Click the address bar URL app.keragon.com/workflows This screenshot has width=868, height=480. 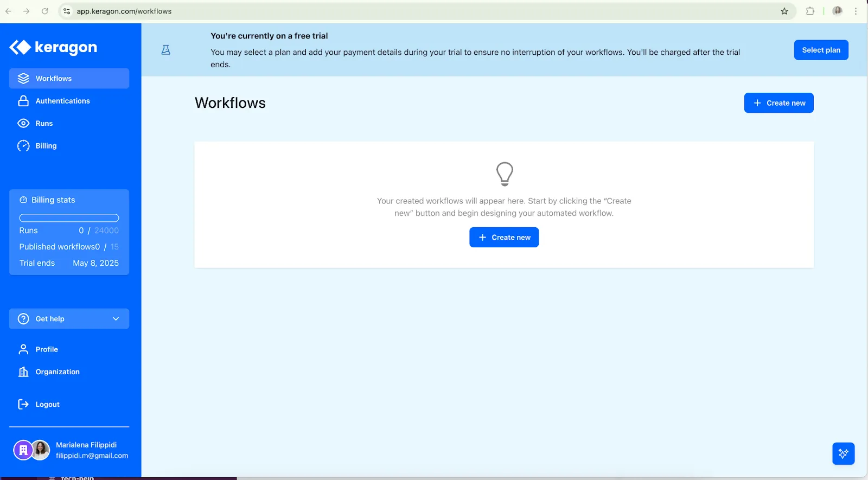[x=124, y=11]
